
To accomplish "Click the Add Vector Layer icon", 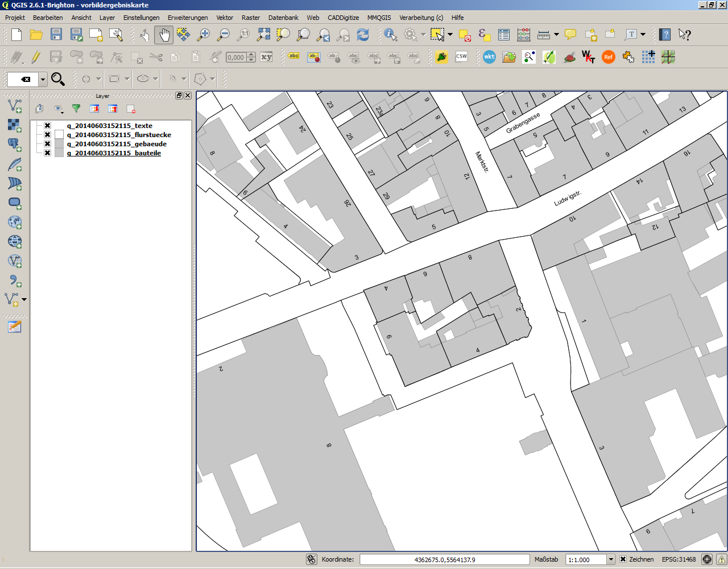I will [14, 106].
